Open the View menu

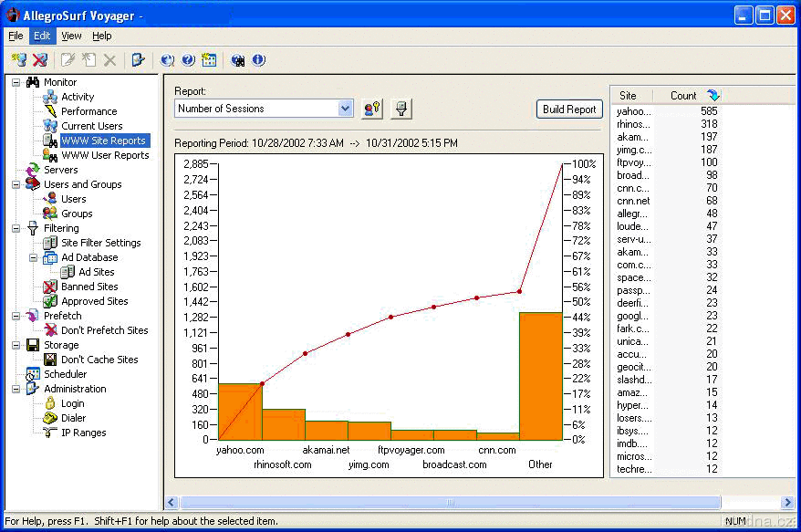point(71,36)
